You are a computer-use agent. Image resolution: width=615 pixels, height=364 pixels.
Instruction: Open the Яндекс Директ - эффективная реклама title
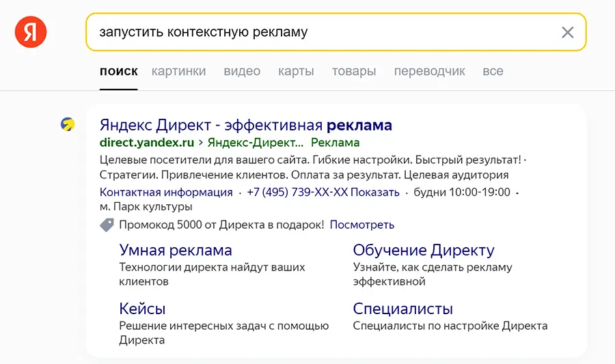(x=246, y=125)
